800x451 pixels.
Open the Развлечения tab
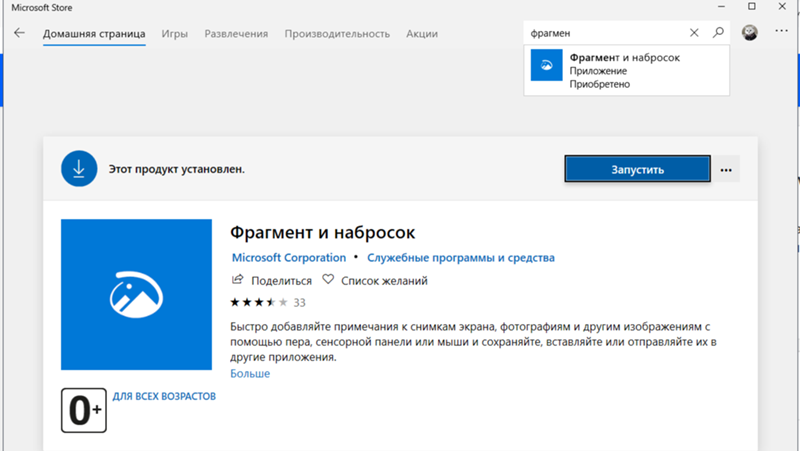coord(236,34)
